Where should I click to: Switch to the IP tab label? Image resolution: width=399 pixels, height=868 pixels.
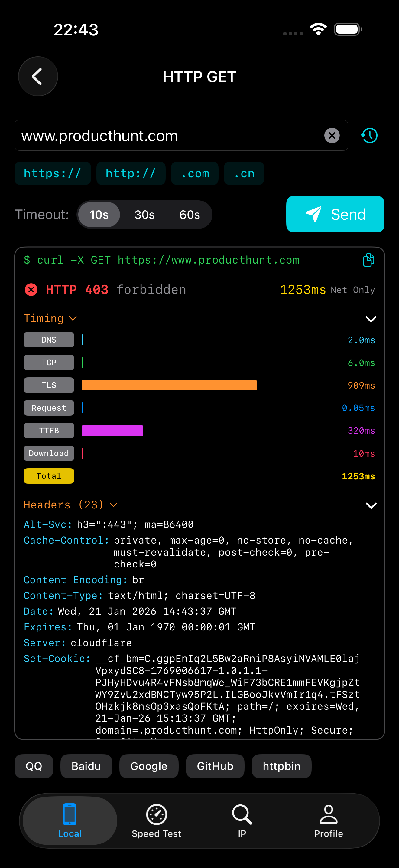pos(242,833)
